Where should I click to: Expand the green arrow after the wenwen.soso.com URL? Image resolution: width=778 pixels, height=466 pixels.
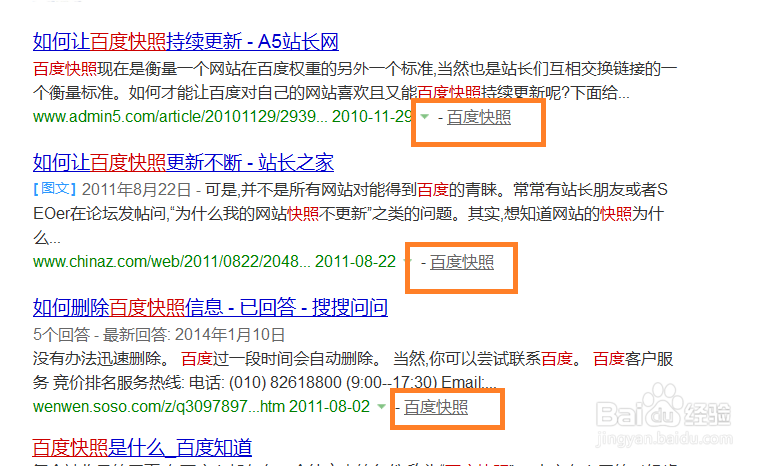pyautogui.click(x=381, y=406)
